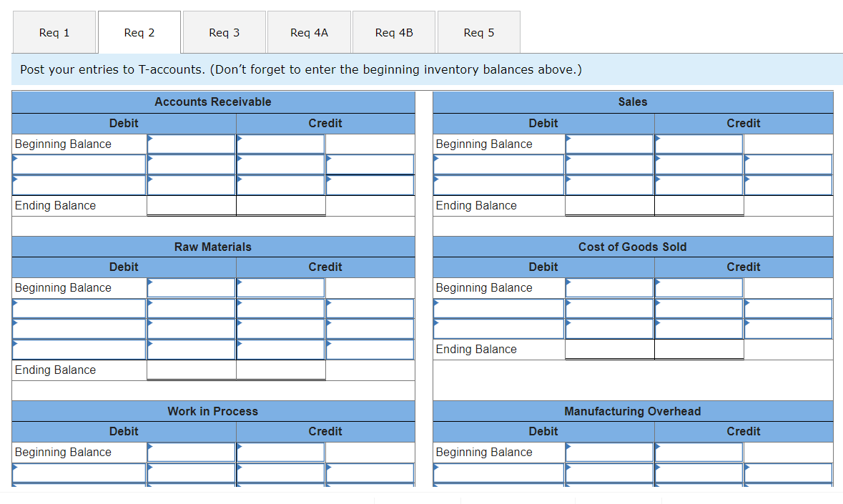Click Manufacturing Overhead beginning balance debit amount field

610,452
